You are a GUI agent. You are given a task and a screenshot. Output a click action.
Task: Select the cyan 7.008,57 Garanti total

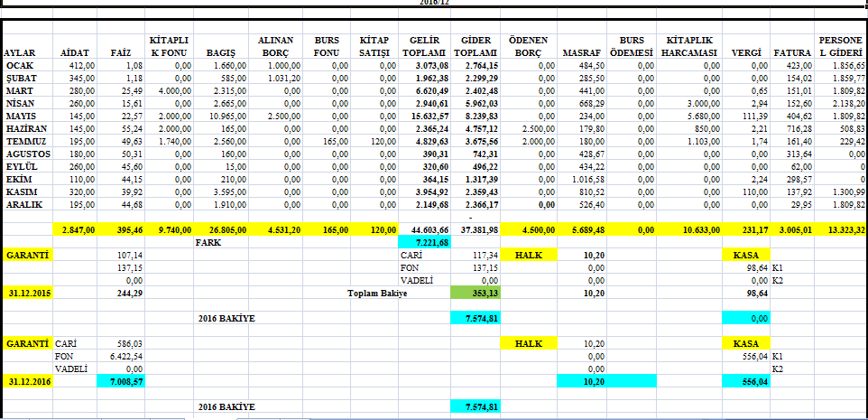point(121,382)
